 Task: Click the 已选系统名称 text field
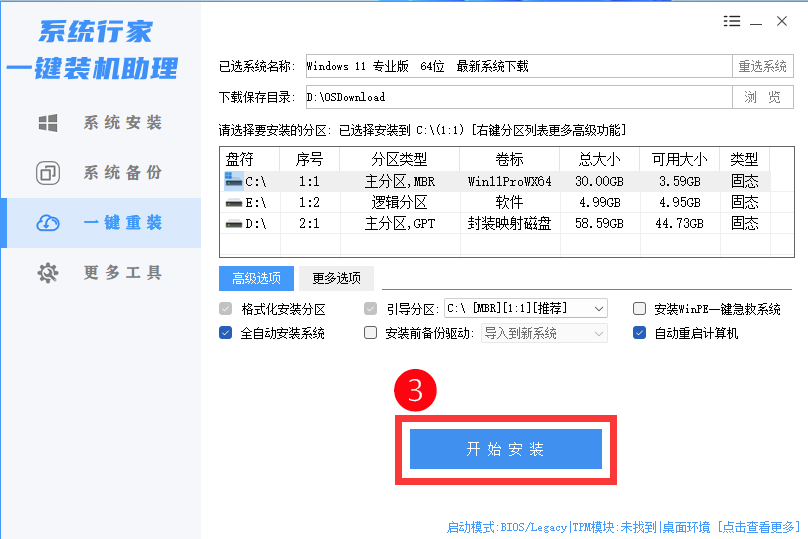coord(519,66)
